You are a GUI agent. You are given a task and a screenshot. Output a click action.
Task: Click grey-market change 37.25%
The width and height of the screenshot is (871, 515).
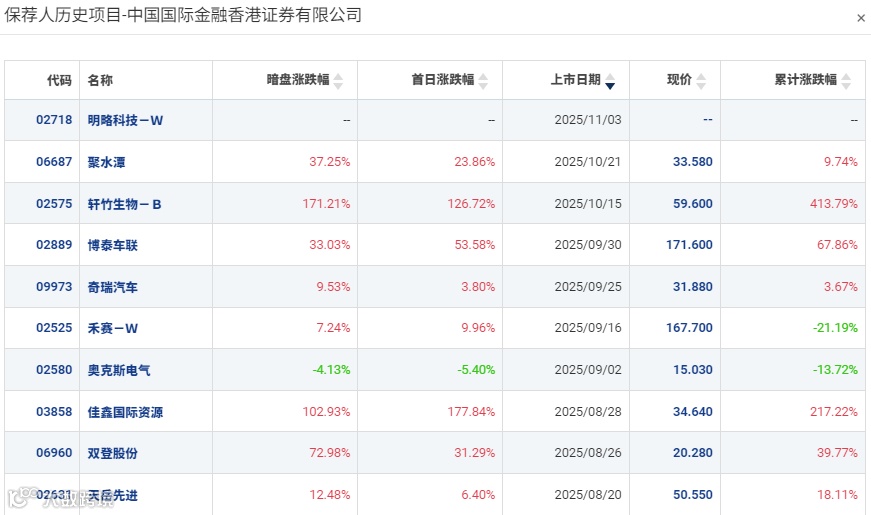pyautogui.click(x=329, y=162)
